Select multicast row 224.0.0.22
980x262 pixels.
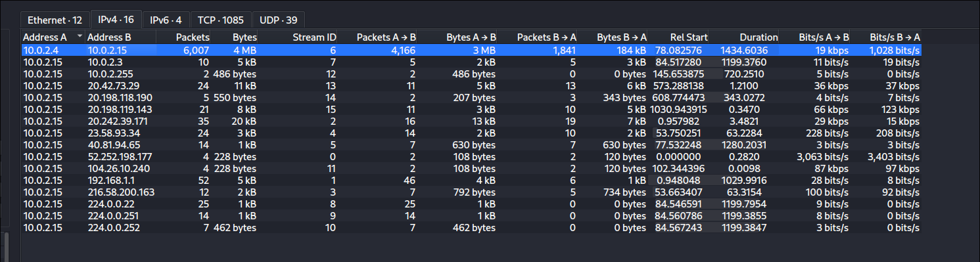[471, 204]
